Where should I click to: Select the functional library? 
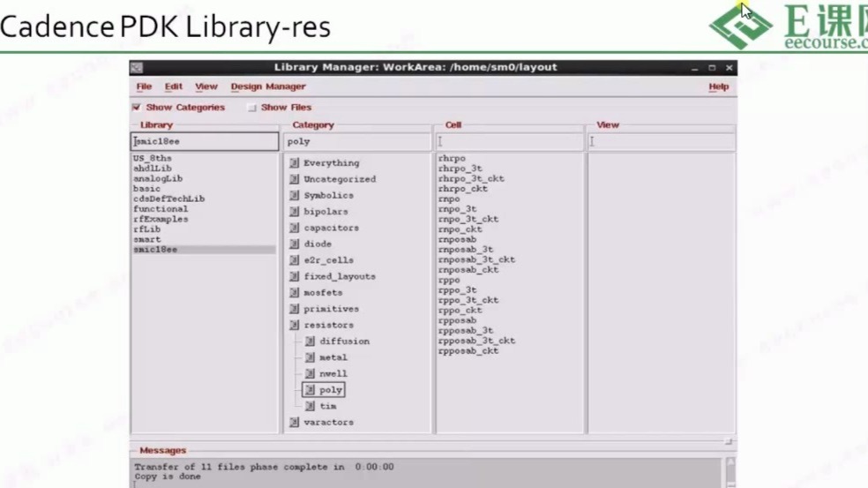(161, 209)
